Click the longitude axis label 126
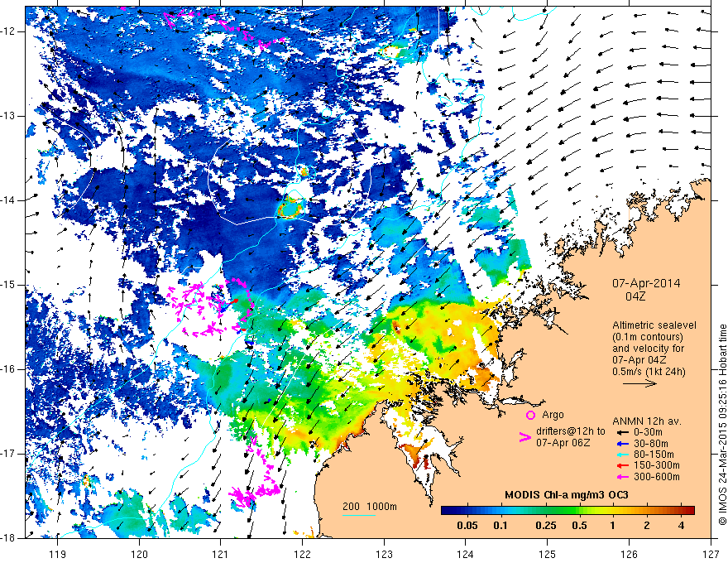 [x=629, y=554]
